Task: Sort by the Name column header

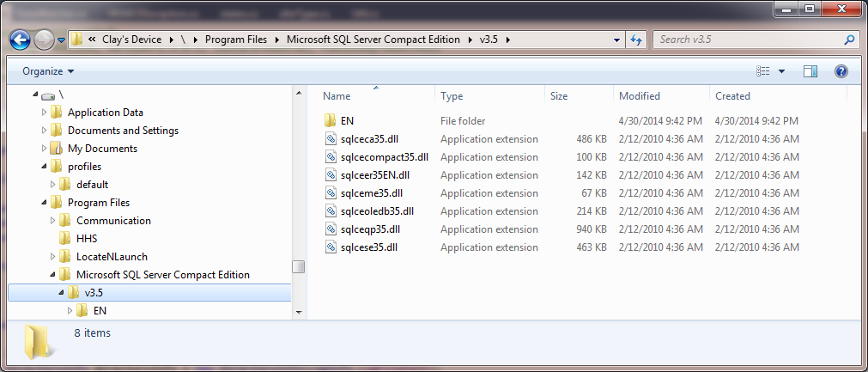Action: coord(337,96)
